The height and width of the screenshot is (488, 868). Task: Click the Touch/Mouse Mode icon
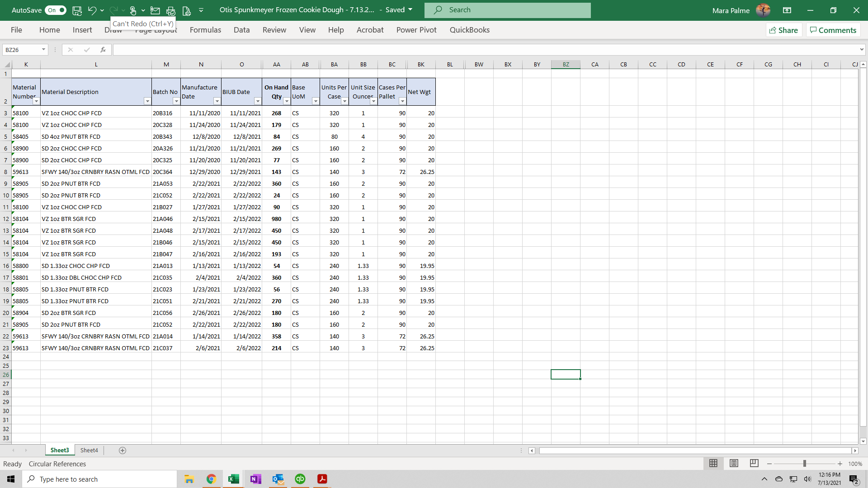pos(133,10)
